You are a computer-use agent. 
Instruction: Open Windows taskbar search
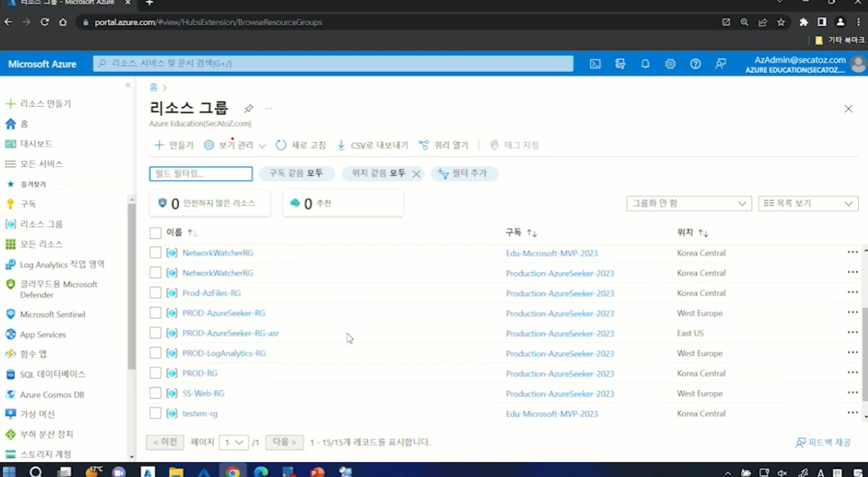[x=35, y=472]
